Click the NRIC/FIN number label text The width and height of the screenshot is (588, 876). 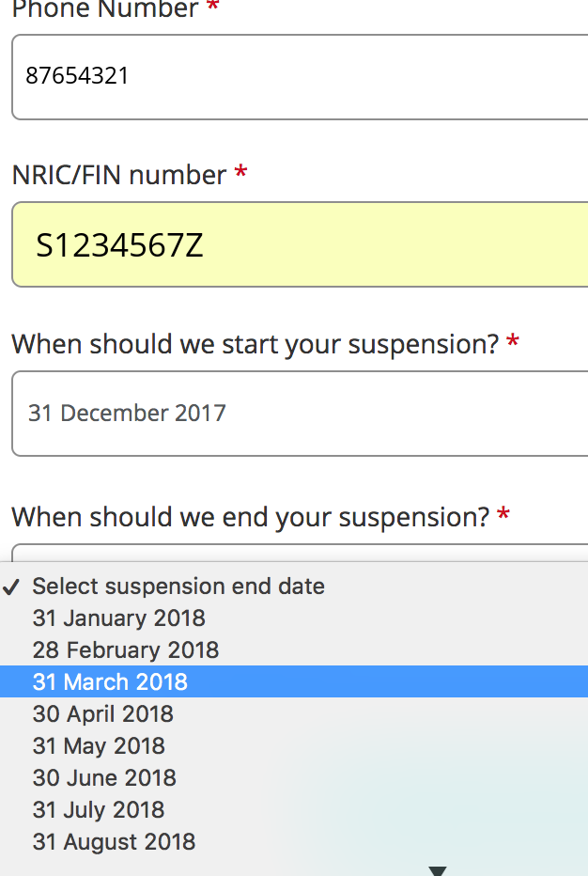[x=119, y=175]
